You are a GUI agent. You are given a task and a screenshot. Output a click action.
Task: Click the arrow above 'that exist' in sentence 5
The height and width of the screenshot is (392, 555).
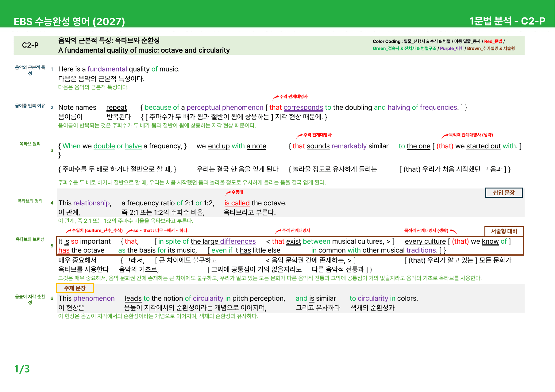tap(278, 231)
